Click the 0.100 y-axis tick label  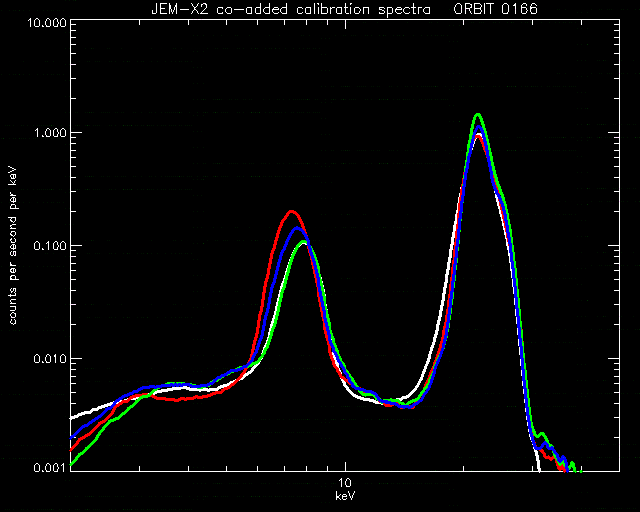[x=50, y=245]
